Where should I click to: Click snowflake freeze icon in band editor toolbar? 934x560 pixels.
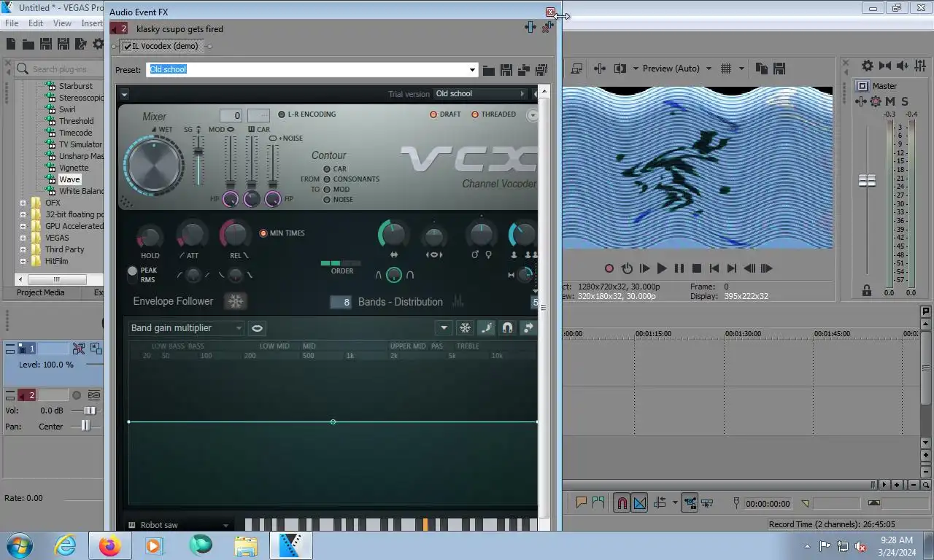click(x=465, y=328)
